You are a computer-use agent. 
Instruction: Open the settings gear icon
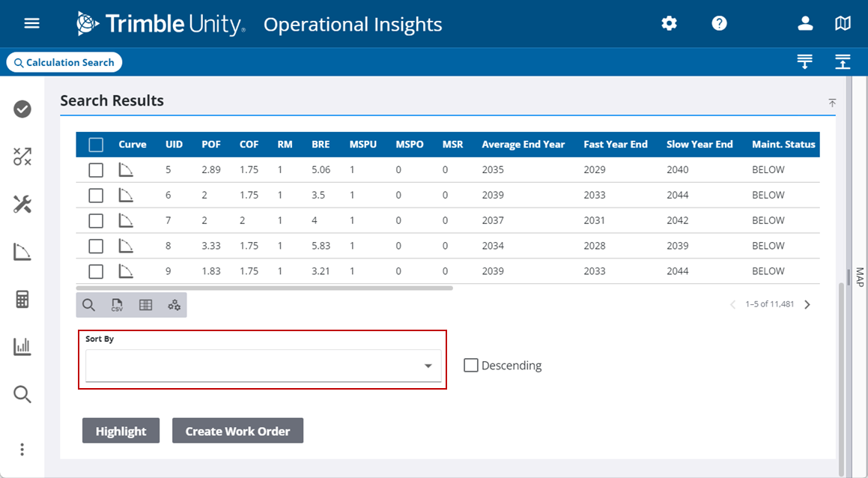coord(669,23)
